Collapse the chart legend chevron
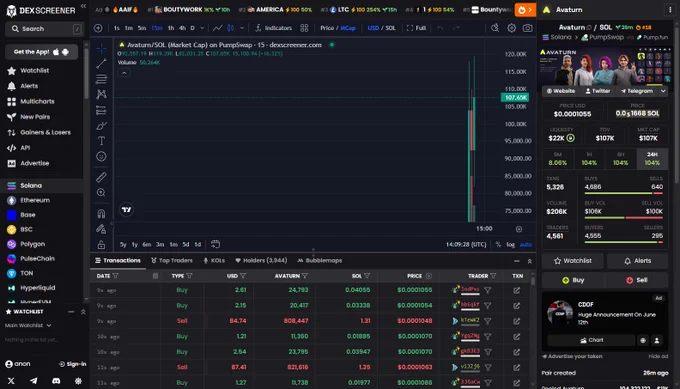 124,73
